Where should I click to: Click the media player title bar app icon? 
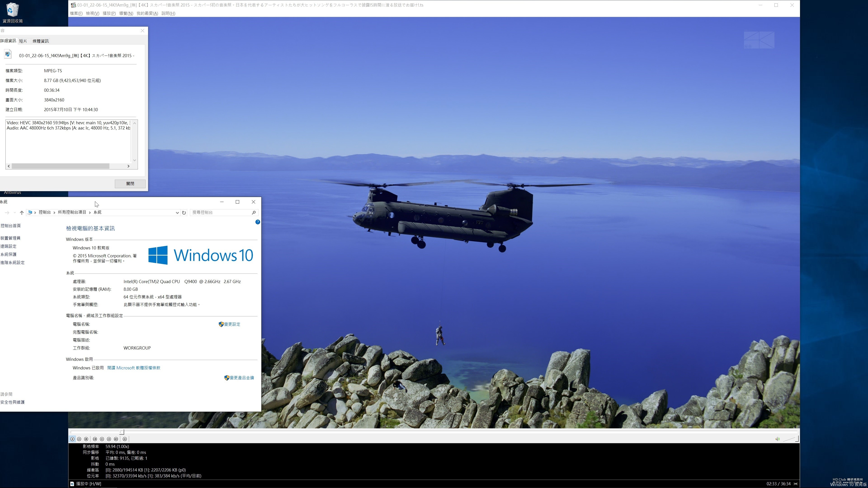tap(73, 5)
